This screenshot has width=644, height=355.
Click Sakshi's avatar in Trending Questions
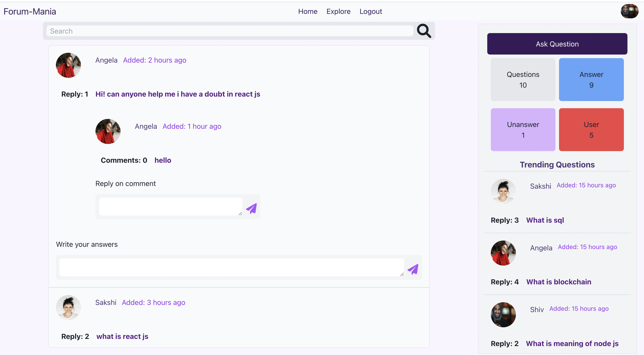tap(503, 191)
